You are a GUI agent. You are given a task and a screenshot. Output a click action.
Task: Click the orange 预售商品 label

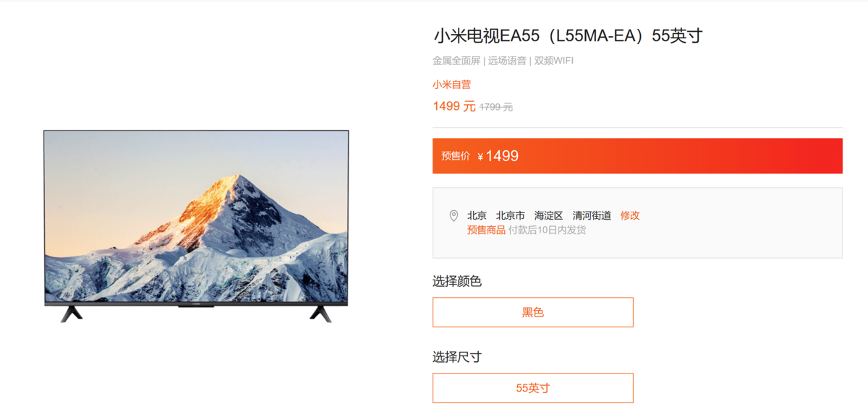click(x=486, y=230)
